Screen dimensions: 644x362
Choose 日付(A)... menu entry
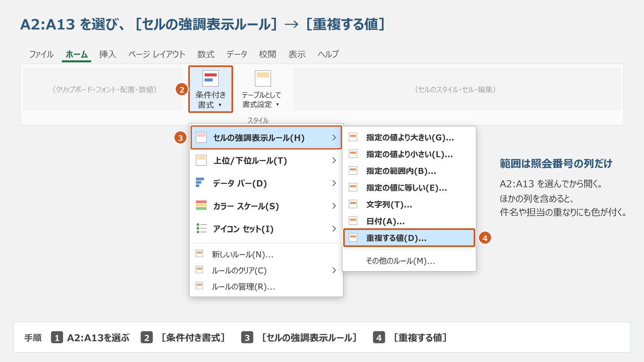pyautogui.click(x=409, y=221)
